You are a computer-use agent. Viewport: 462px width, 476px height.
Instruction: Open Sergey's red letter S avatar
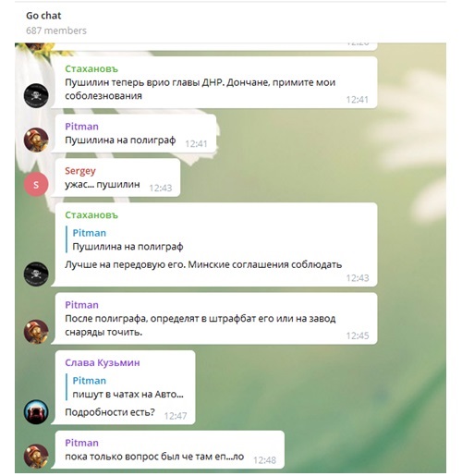pyautogui.click(x=36, y=184)
